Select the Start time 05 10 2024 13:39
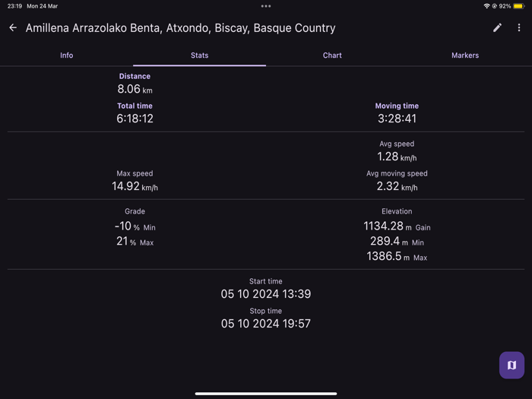Screen dimensions: 532x399 click(x=266, y=294)
